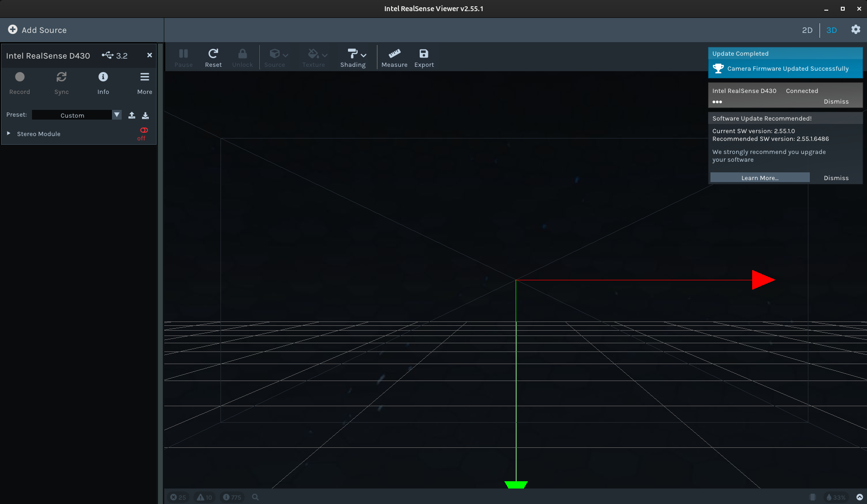Open the More hamburger menu

[145, 83]
